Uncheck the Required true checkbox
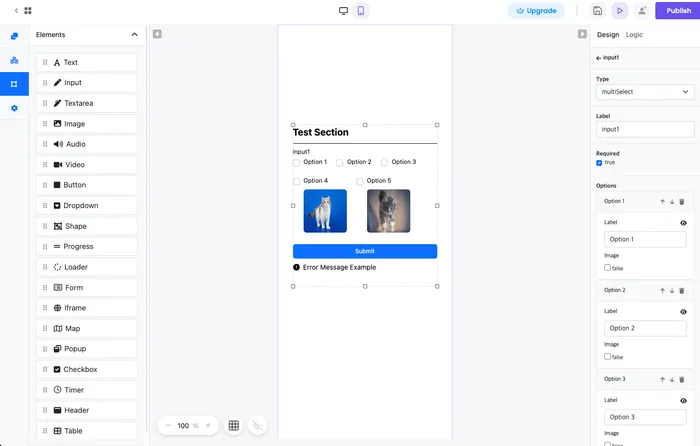The height and width of the screenshot is (446, 700). [x=599, y=162]
